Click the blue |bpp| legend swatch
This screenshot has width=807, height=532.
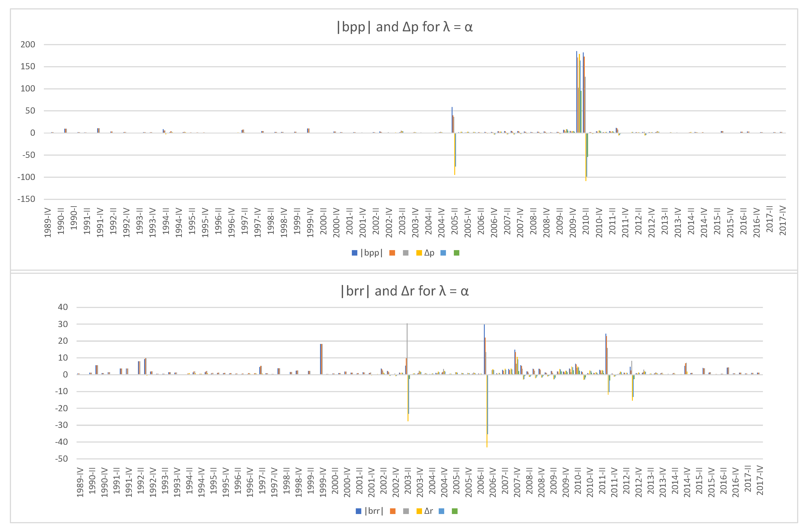click(x=354, y=253)
